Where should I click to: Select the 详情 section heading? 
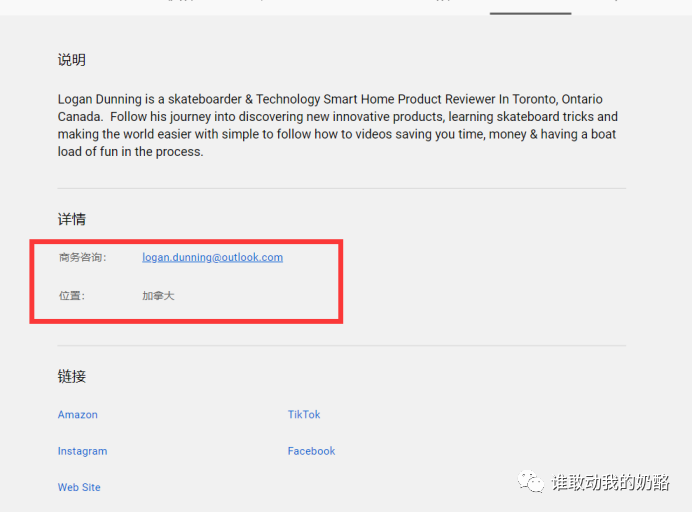pos(71,219)
